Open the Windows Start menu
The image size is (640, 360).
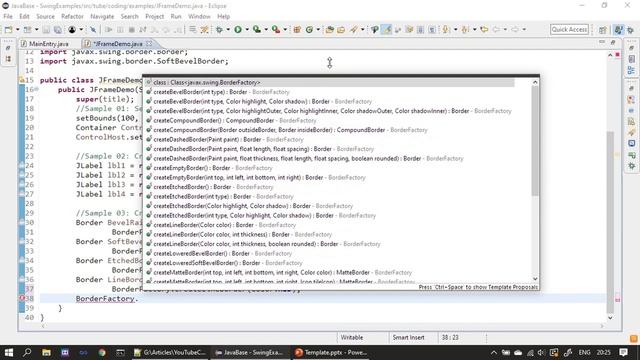click(x=9, y=352)
